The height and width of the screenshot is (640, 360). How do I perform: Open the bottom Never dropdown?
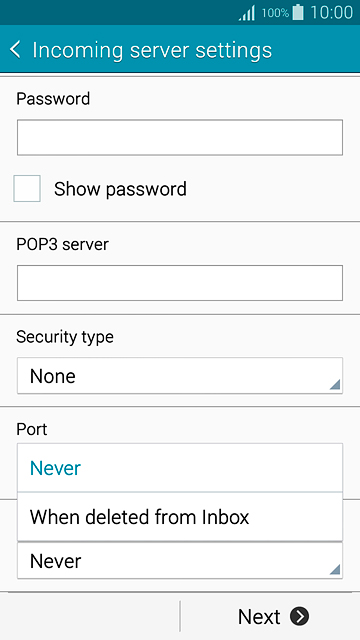(x=180, y=560)
